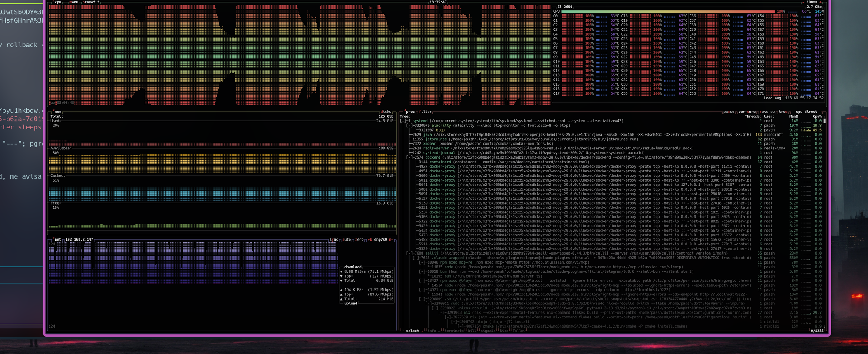
Task: Click 'signals' in the proc footer
Action: pos(488,331)
